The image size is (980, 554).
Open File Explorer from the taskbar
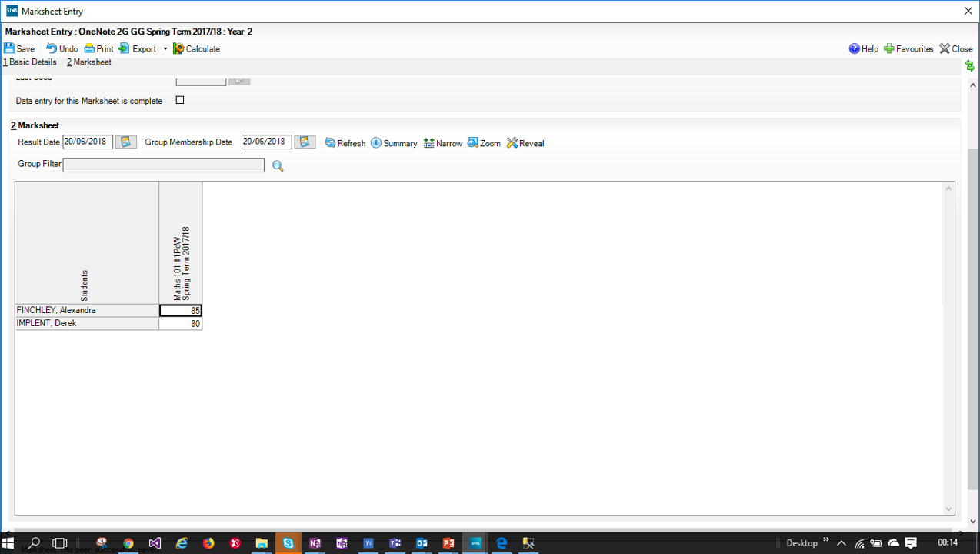[262, 543]
